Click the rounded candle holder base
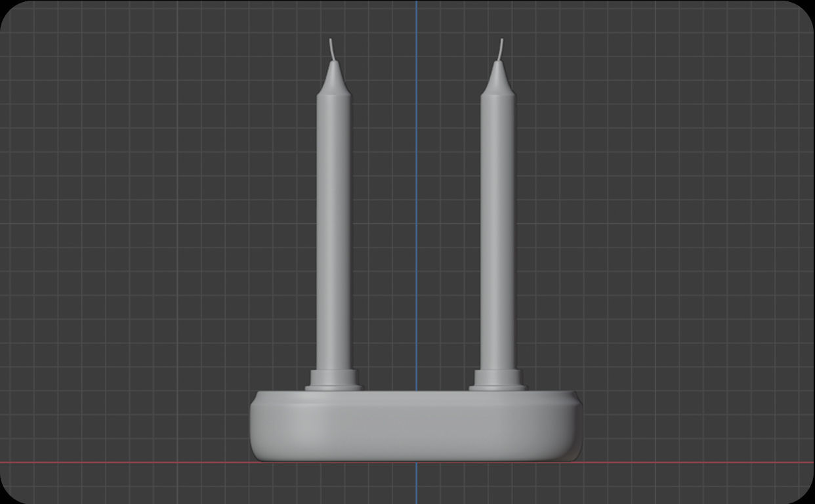The image size is (815, 504). click(x=415, y=426)
